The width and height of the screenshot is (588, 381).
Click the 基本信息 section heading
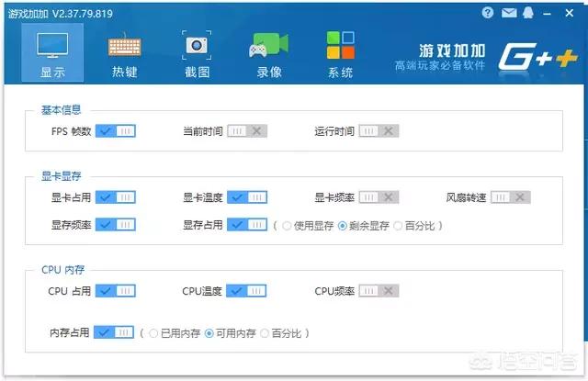pos(62,110)
